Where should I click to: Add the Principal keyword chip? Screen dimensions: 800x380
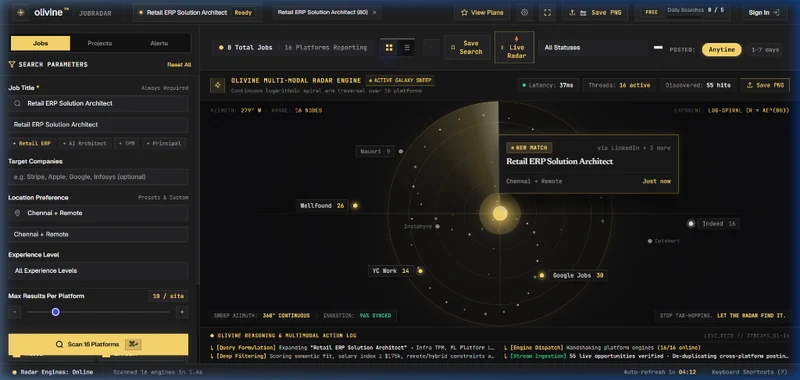point(164,143)
